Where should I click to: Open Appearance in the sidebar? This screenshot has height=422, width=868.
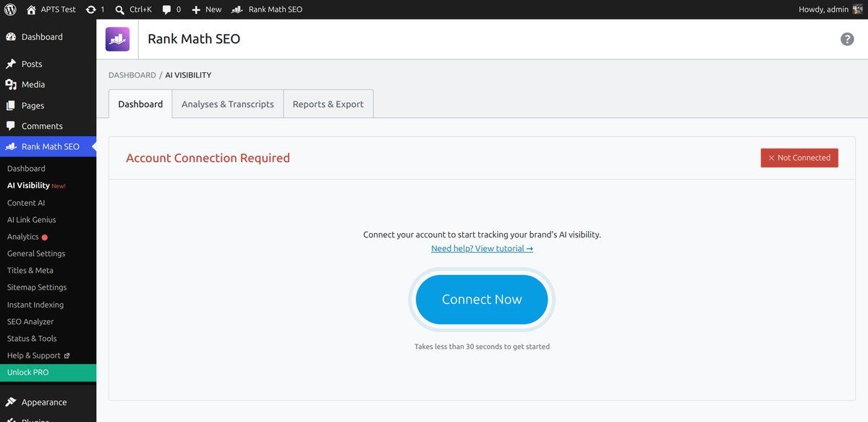pyautogui.click(x=48, y=402)
